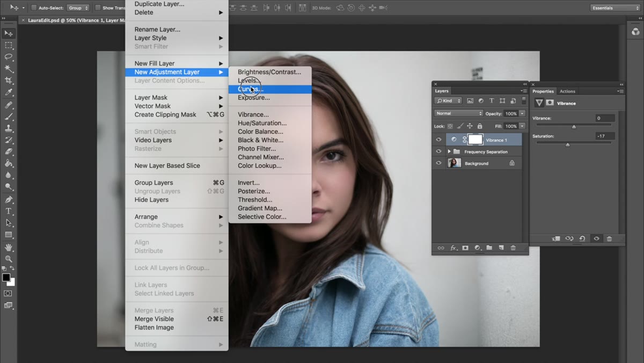The image size is (644, 363).
Task: Open the Opacity slider dropdown arrow
Action: [x=522, y=114]
